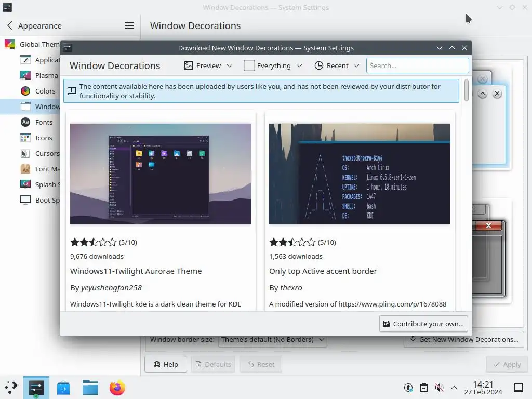Open the hamburger menu in the sidebar header
This screenshot has height=399, width=532.
click(129, 25)
